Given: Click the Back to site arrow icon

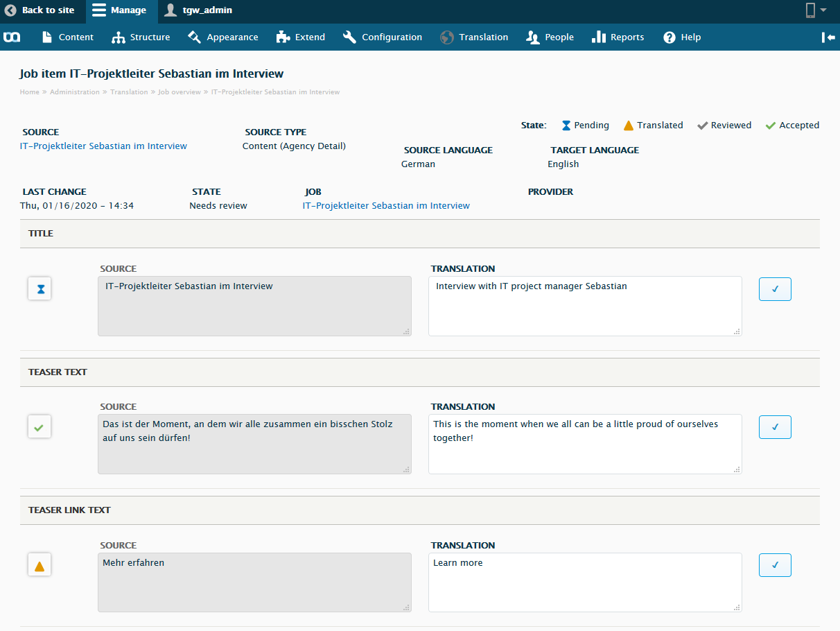Looking at the screenshot, I should click(10, 10).
